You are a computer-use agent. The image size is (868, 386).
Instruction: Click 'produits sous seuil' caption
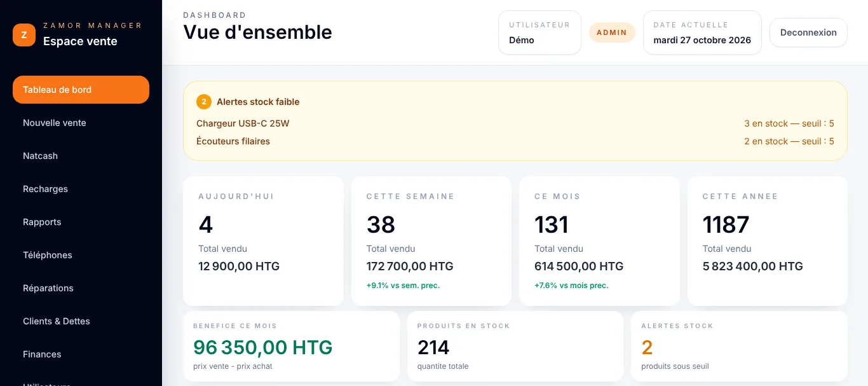coord(675,366)
